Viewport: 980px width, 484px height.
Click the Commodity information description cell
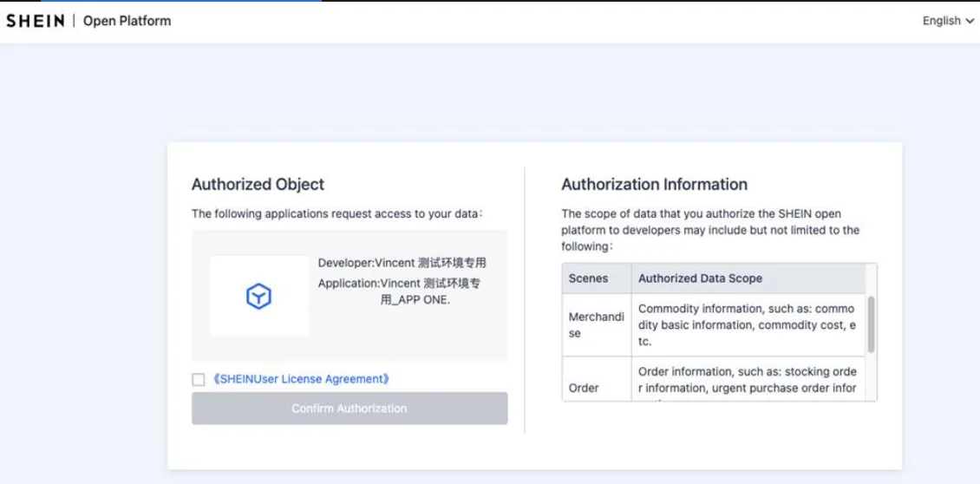(748, 325)
